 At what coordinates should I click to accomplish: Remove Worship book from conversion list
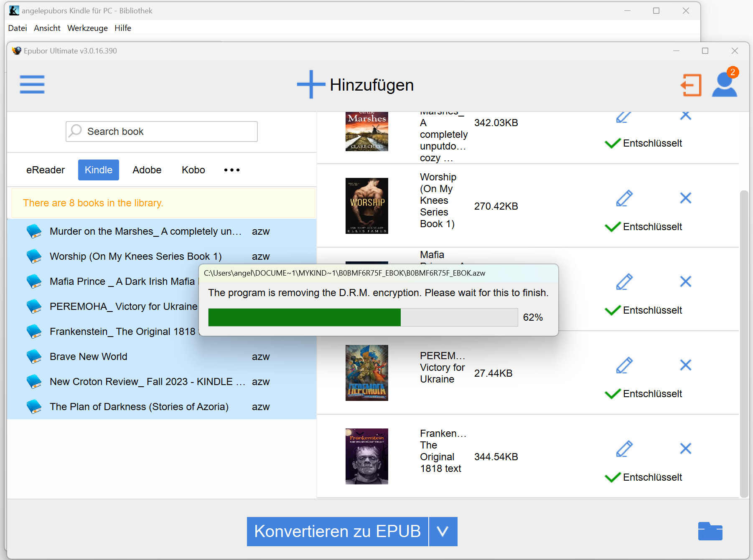[685, 198]
